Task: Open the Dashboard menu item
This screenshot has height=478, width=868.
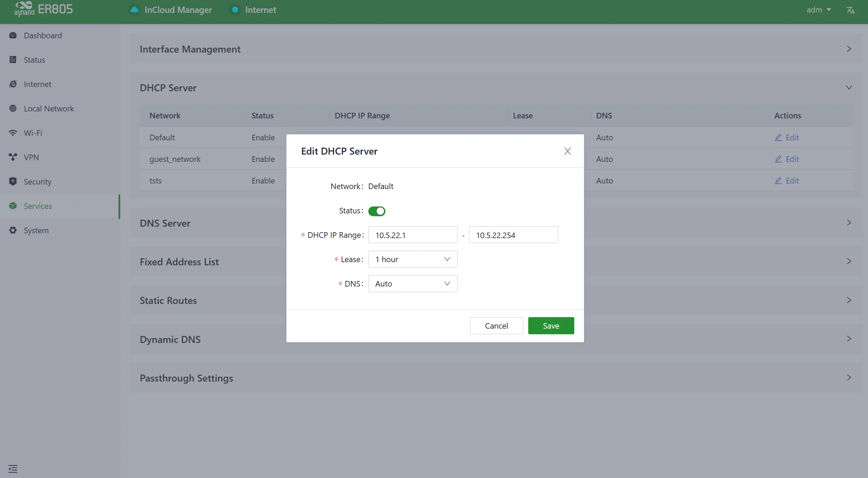Action: click(x=60, y=36)
